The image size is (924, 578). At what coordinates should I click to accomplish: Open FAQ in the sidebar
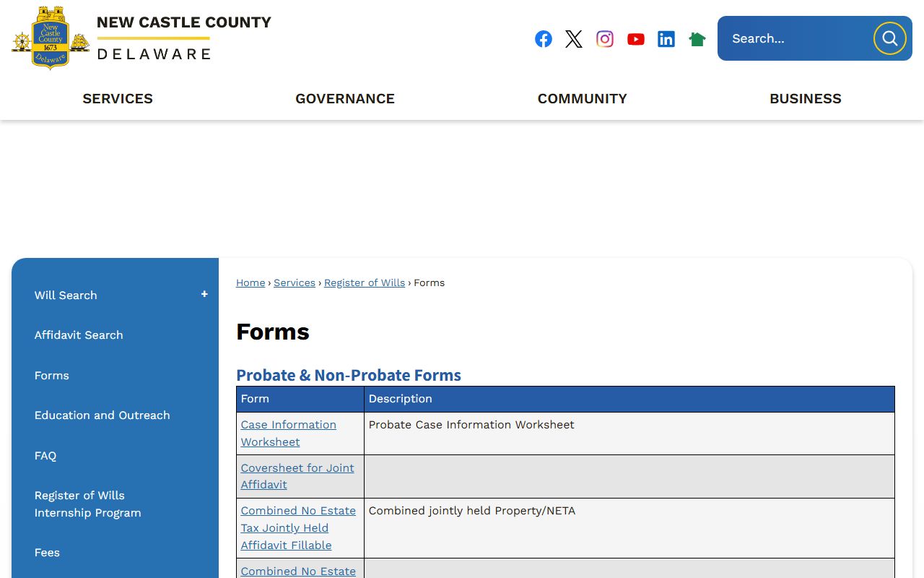click(45, 456)
